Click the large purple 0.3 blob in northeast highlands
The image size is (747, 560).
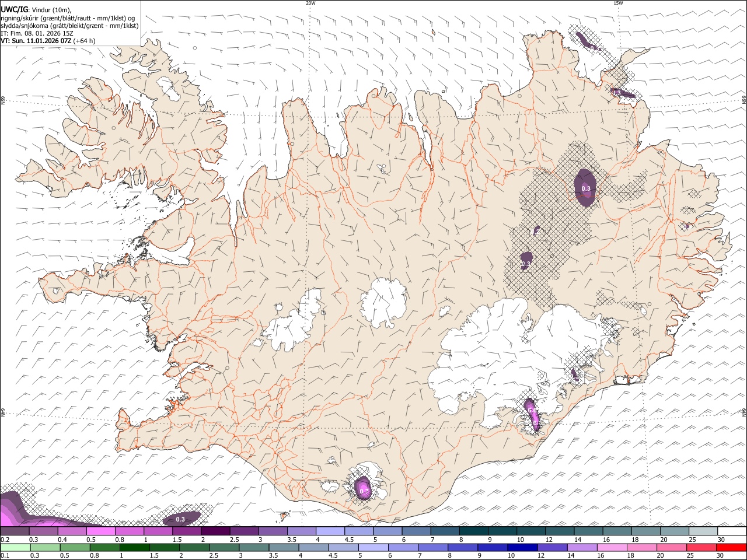pyautogui.click(x=585, y=188)
